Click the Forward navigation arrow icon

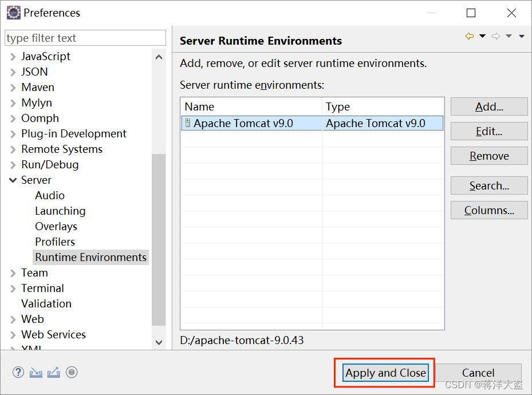(496, 36)
